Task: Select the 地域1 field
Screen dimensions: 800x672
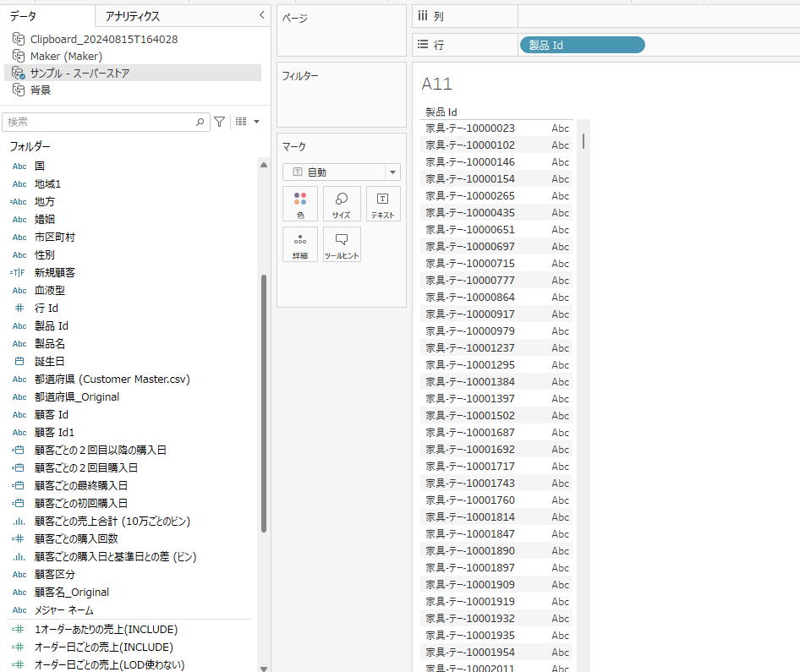Action: (47, 184)
